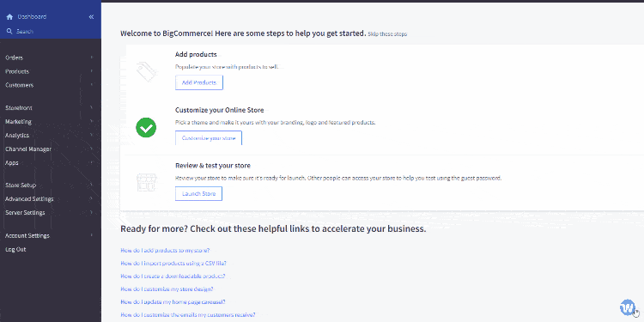This screenshot has width=644, height=322.
Task: Open 'How do I add products to my store?'
Action: [x=165, y=250]
